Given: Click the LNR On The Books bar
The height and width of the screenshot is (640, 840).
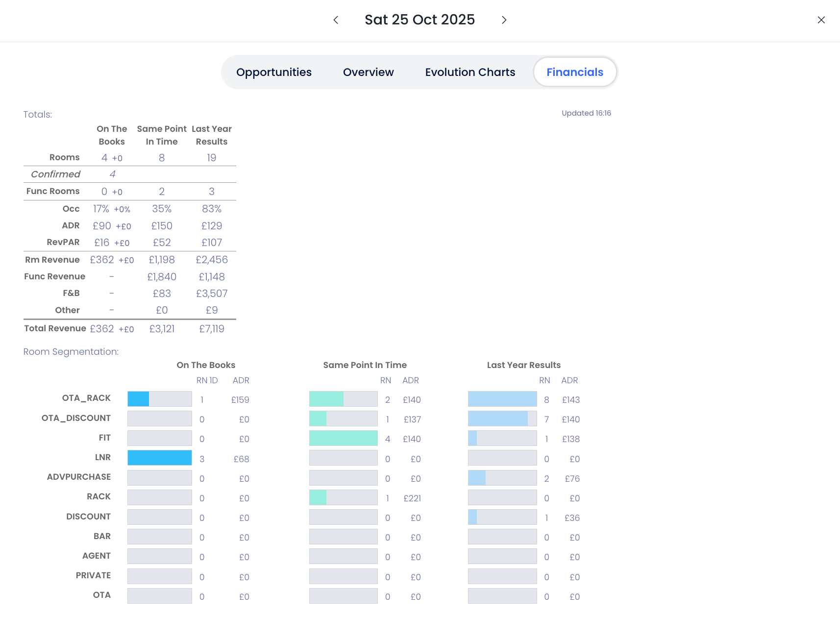Looking at the screenshot, I should (159, 458).
